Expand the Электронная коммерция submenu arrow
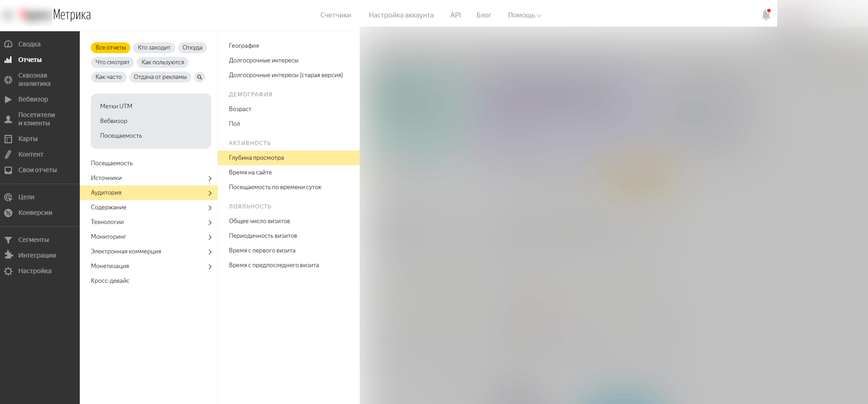Screen dimensions: 868x404 tap(210, 252)
